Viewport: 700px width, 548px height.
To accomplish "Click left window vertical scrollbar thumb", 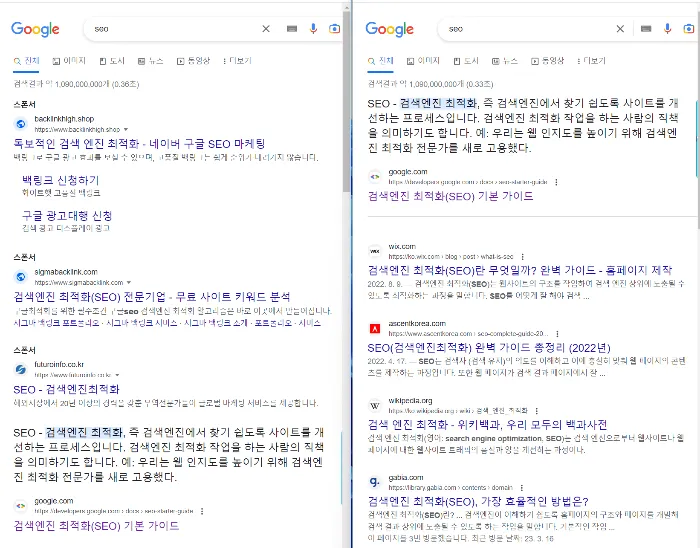I will point(347,103).
